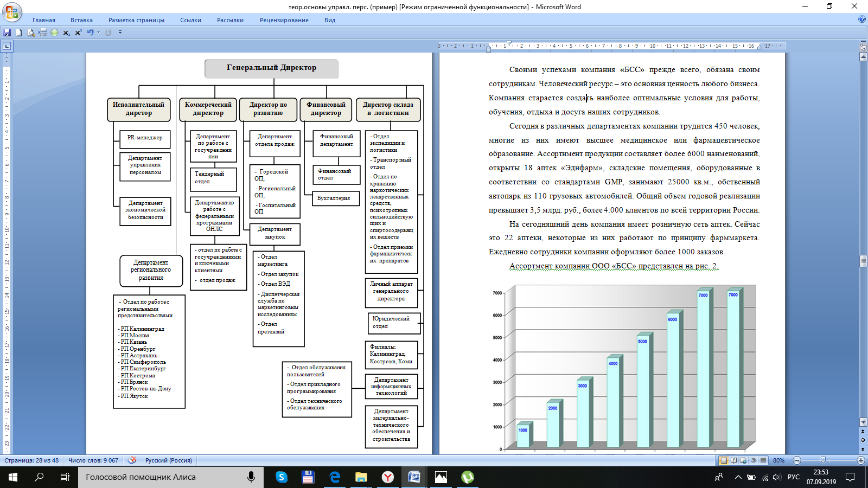The image size is (868, 488).
Task: Click Photos app taskbar icon
Action: click(x=441, y=477)
